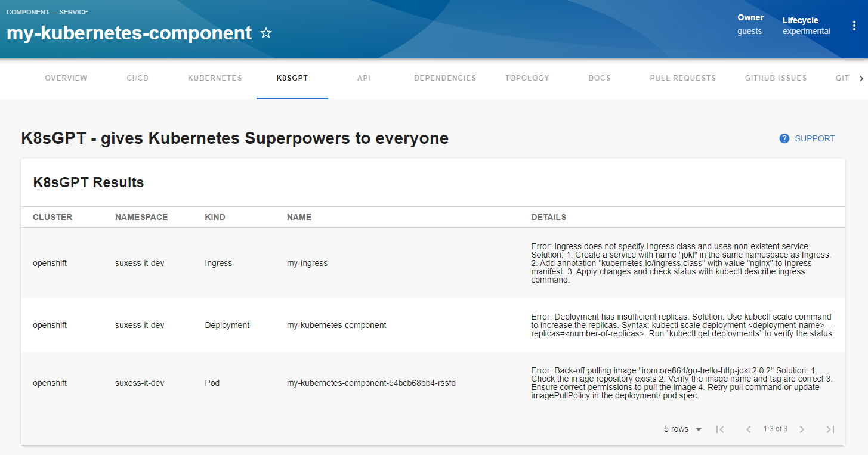Open the tab overflow chevron
Image resolution: width=868 pixels, height=455 pixels.
[861, 78]
